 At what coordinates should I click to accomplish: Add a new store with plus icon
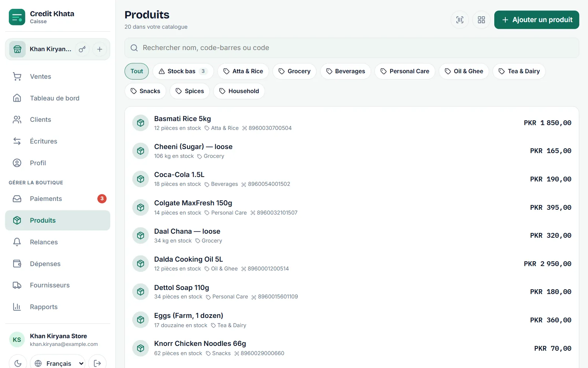pyautogui.click(x=100, y=49)
